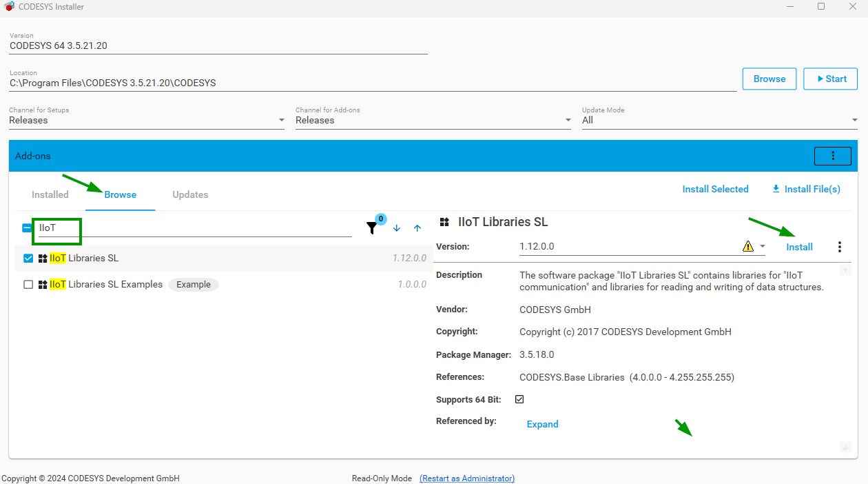Click the filter funnel icon
This screenshot has width=868, height=484.
(x=372, y=228)
